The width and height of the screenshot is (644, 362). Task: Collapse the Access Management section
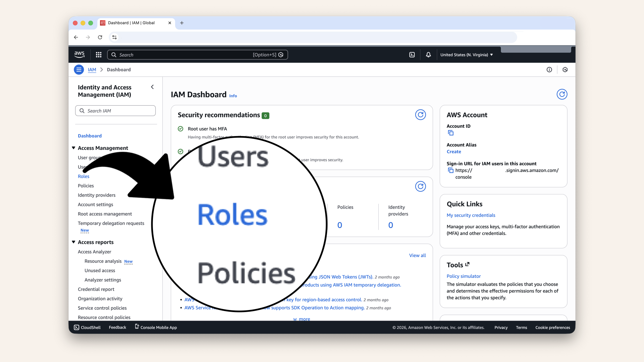point(73,148)
